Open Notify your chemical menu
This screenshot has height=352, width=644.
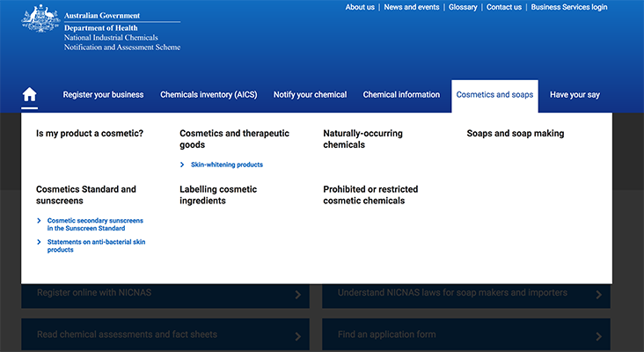[310, 95]
